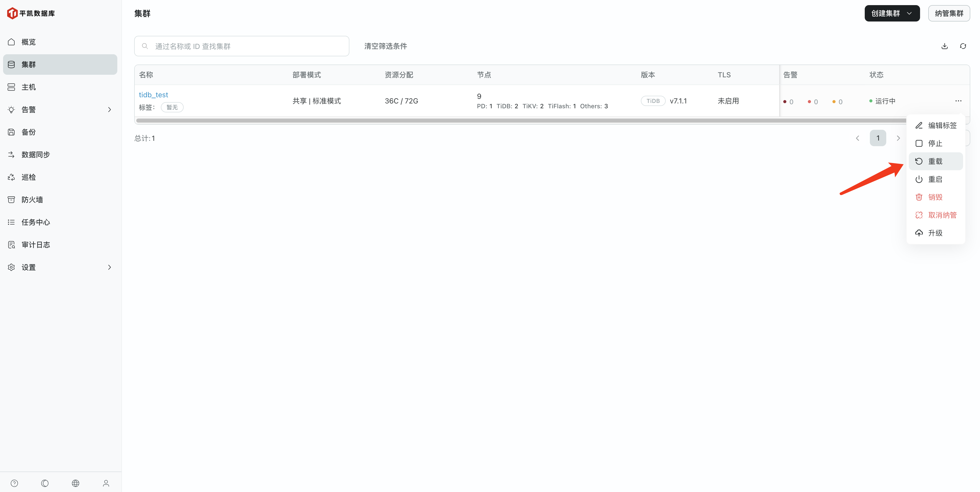This screenshot has height=492, width=980.
Task: Click the 平凯数据库 logo
Action: (x=31, y=13)
